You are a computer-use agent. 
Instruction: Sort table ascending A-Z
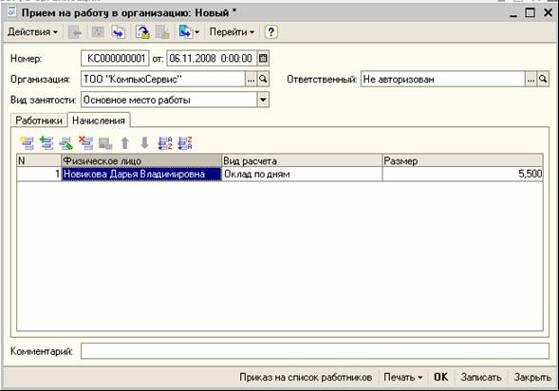[x=165, y=143]
